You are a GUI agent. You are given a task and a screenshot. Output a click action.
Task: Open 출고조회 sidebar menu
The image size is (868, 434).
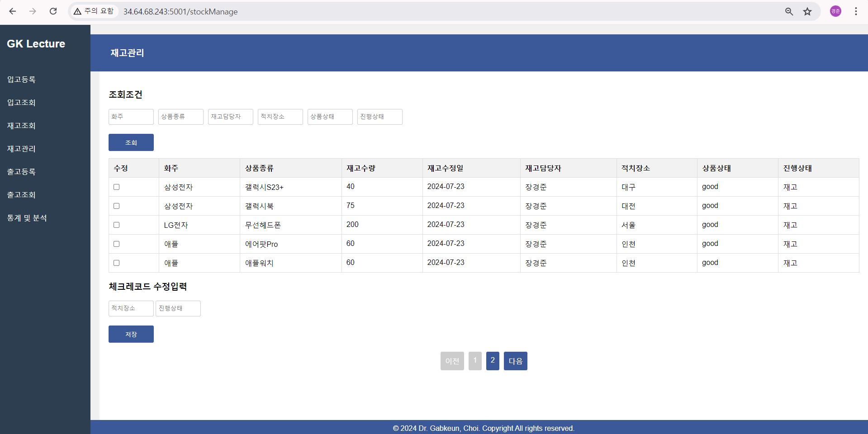coord(21,195)
